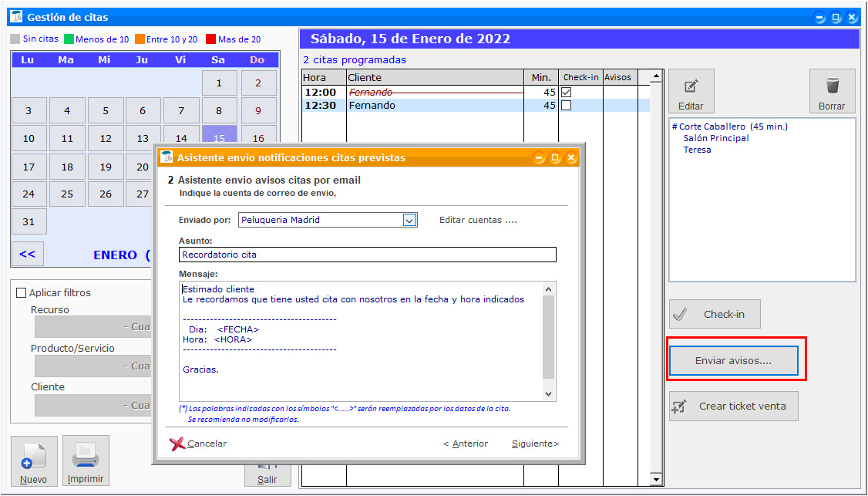This screenshot has width=868, height=496.
Task: Toggle Aplicar filtros checkbox
Action: [21, 292]
